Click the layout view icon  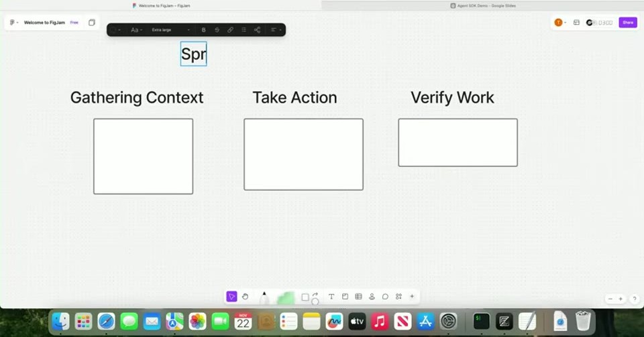576,23
